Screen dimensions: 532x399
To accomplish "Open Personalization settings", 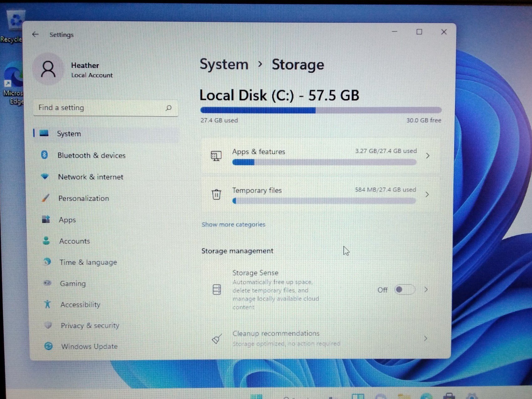I will pos(106,198).
